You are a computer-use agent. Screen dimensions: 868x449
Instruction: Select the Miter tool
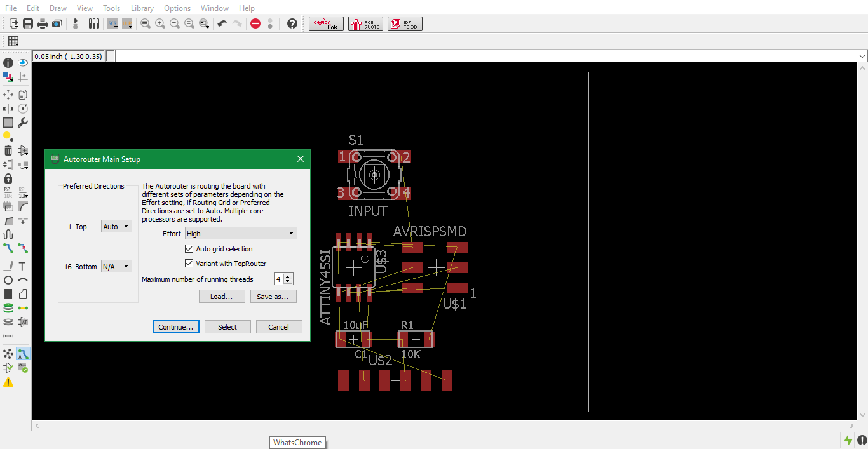23,206
